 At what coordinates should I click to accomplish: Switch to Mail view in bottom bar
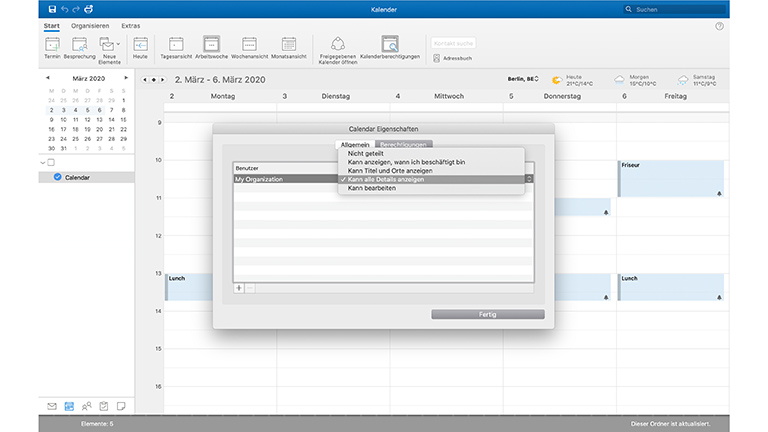tap(52, 406)
